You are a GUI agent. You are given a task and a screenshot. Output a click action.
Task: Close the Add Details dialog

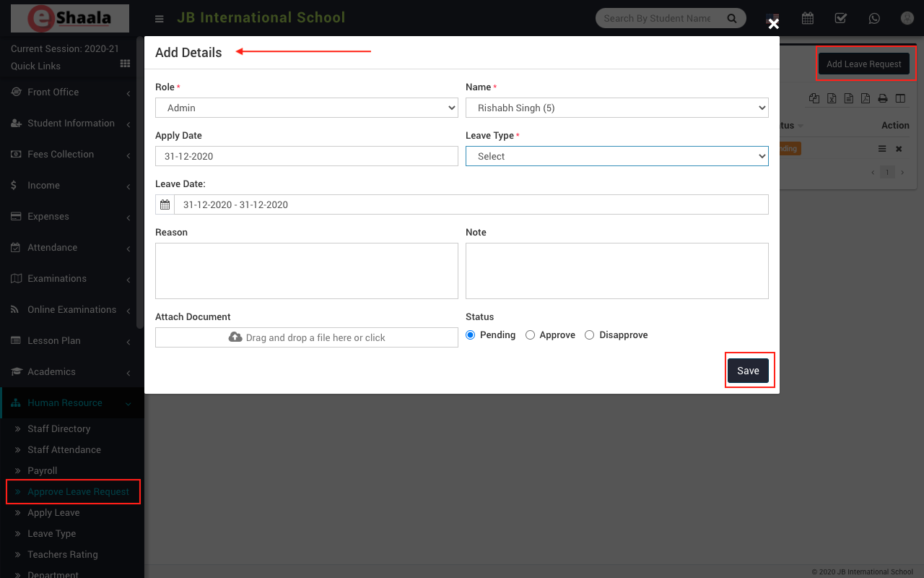[773, 25]
